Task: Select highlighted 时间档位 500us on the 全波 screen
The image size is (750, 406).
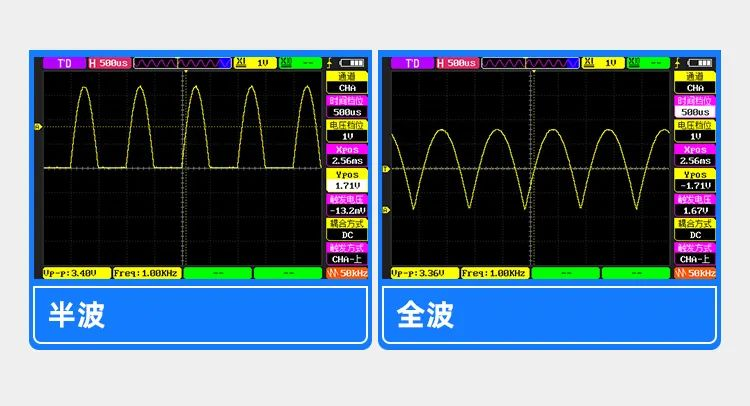Action: [695, 107]
